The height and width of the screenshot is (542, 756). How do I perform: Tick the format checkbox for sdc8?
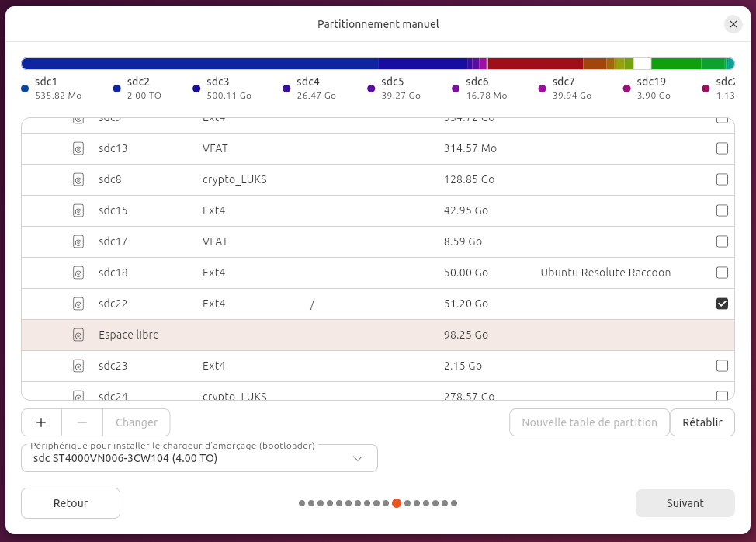(x=722, y=179)
